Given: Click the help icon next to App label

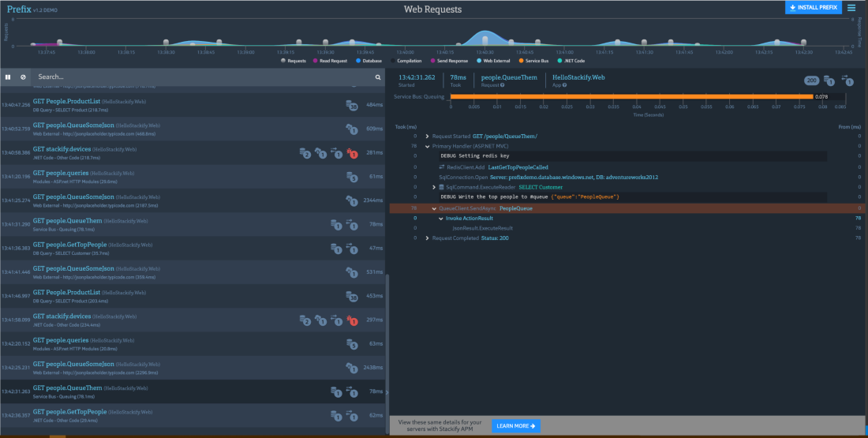Looking at the screenshot, I should (564, 85).
